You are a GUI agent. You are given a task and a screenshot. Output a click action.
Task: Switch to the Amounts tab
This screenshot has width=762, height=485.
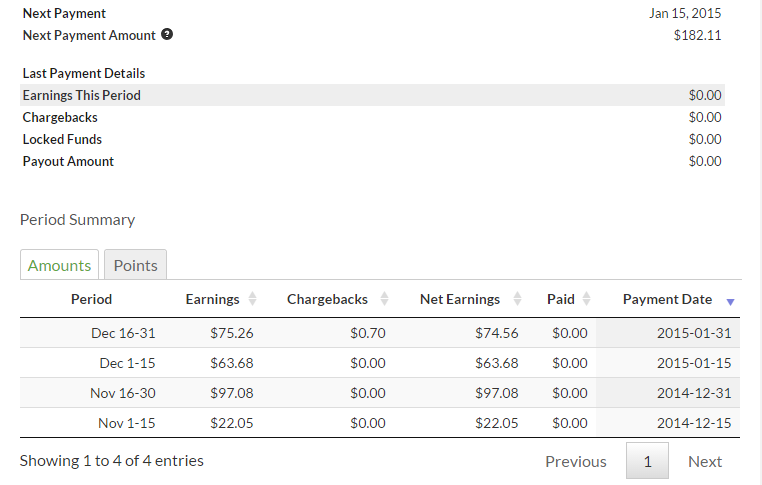tap(59, 265)
